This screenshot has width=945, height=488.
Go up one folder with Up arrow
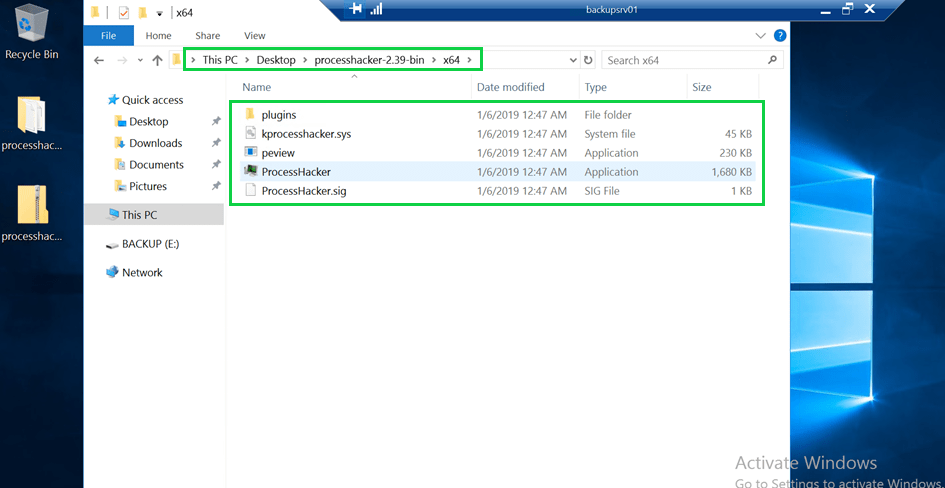point(157,60)
